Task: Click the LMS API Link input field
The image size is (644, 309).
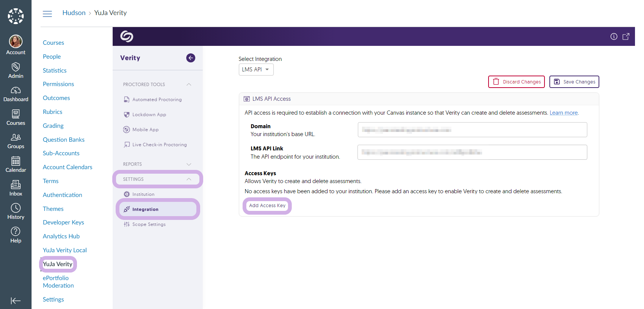Action: click(472, 152)
